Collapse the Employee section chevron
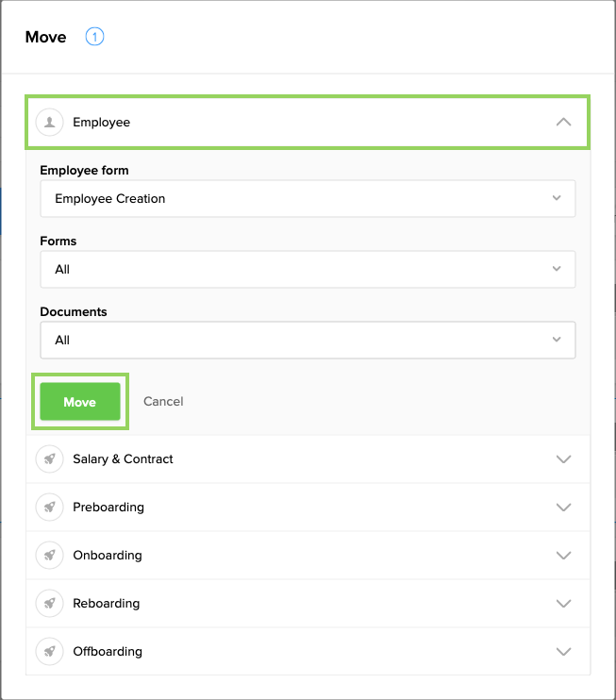 [563, 122]
